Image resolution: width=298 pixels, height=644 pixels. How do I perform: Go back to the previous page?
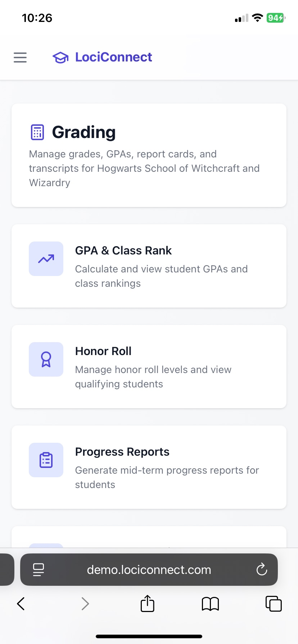tap(21, 604)
